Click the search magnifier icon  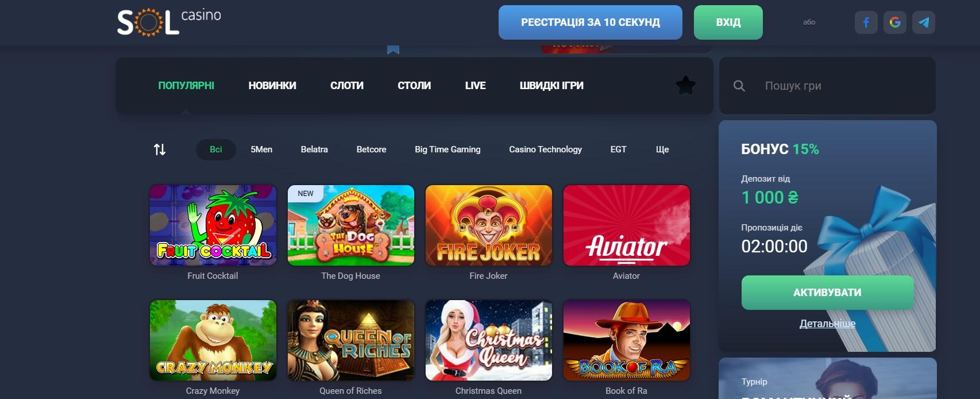[739, 86]
